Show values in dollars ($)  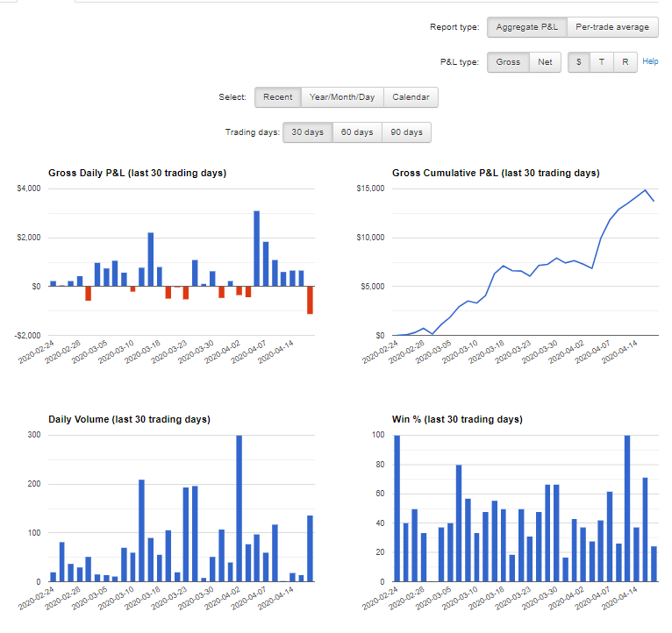(x=579, y=62)
